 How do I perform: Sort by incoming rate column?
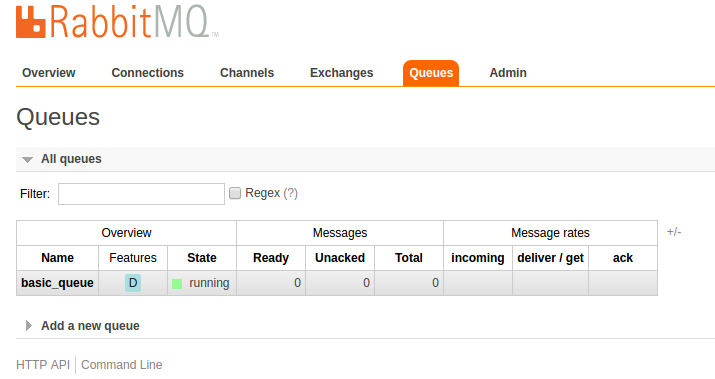(x=478, y=258)
